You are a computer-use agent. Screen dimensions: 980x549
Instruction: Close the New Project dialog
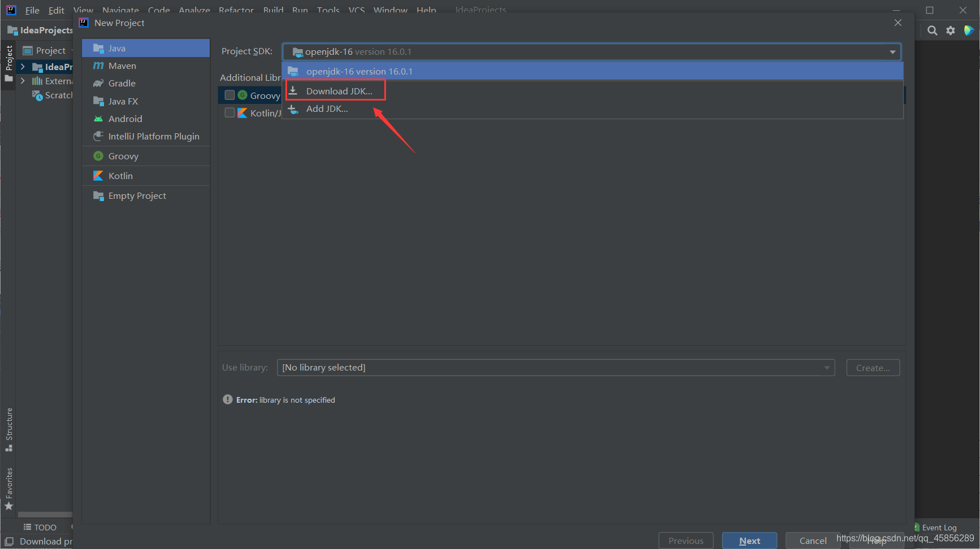pos(898,23)
